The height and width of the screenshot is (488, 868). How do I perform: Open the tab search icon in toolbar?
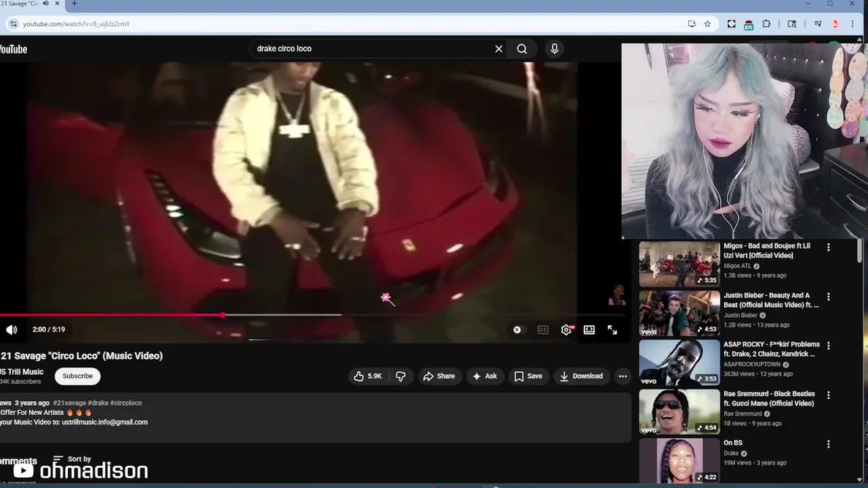[x=792, y=24]
